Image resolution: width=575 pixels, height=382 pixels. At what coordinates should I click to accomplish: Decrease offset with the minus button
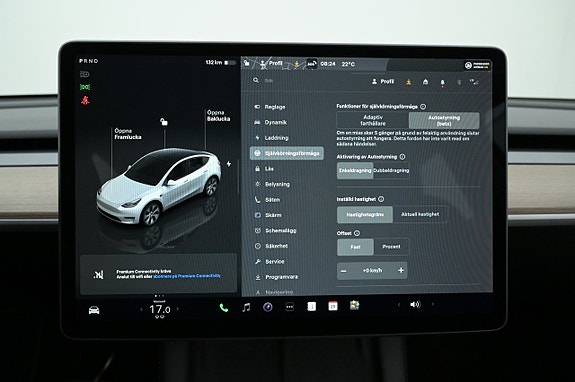(x=344, y=271)
